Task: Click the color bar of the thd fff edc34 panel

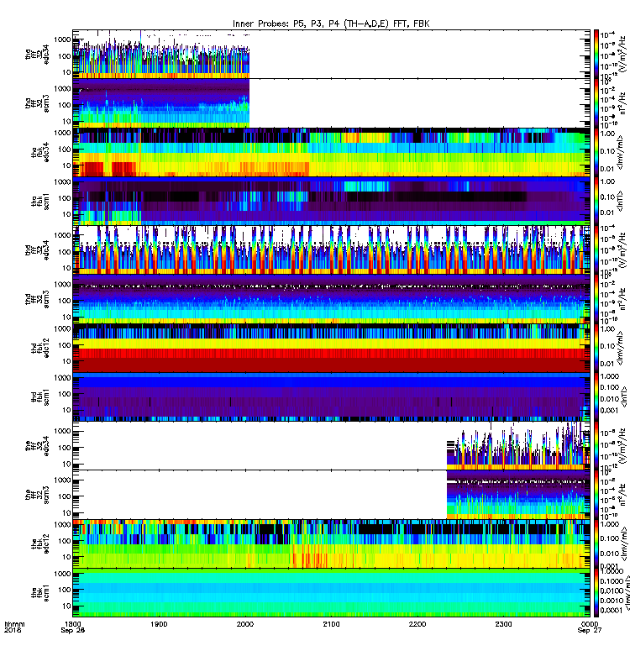Action: [596, 249]
